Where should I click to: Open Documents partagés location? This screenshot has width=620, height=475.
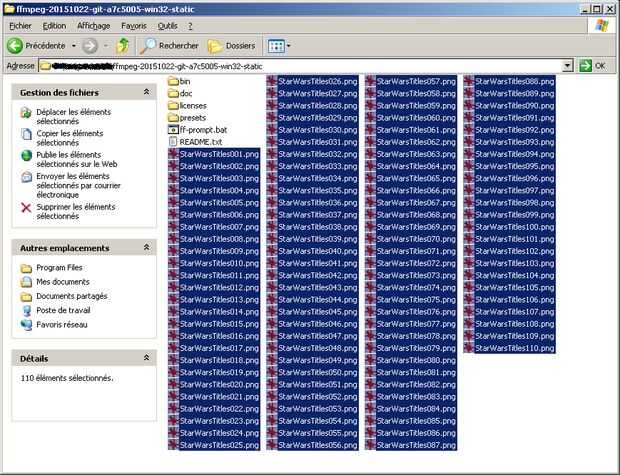click(72, 296)
